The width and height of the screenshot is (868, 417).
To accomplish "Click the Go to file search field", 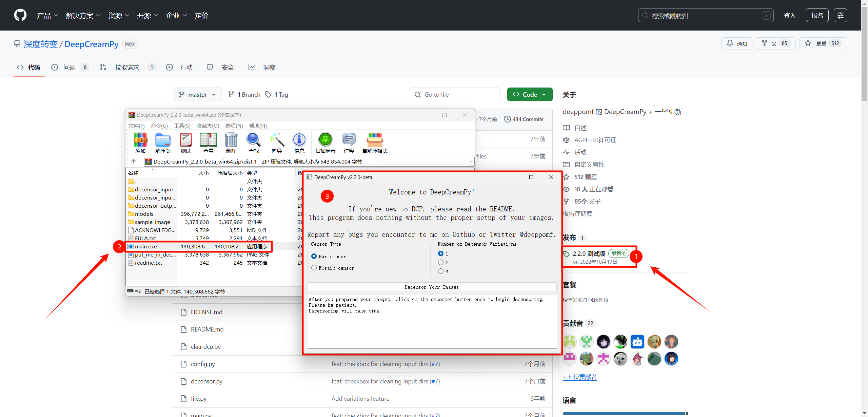I will coord(454,95).
